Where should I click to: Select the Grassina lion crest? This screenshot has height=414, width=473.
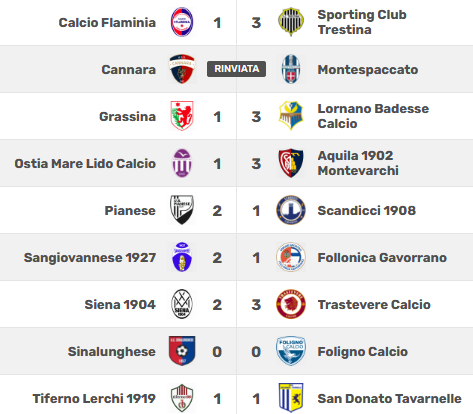click(x=182, y=116)
